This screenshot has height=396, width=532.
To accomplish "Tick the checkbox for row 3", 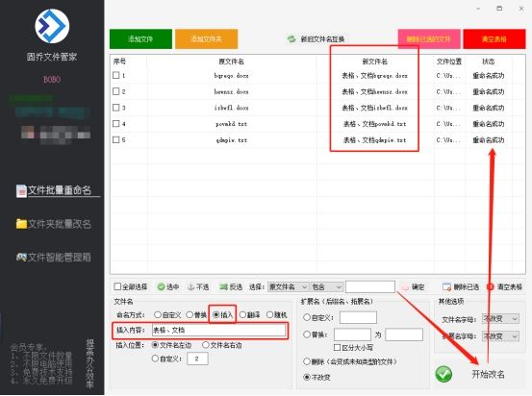I will (x=116, y=108).
